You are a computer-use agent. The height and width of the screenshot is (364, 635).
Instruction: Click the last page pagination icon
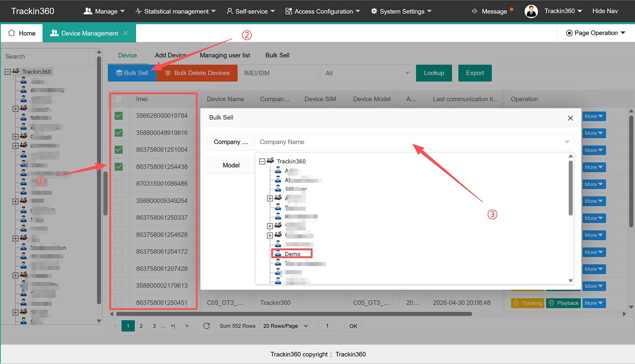[173, 326]
